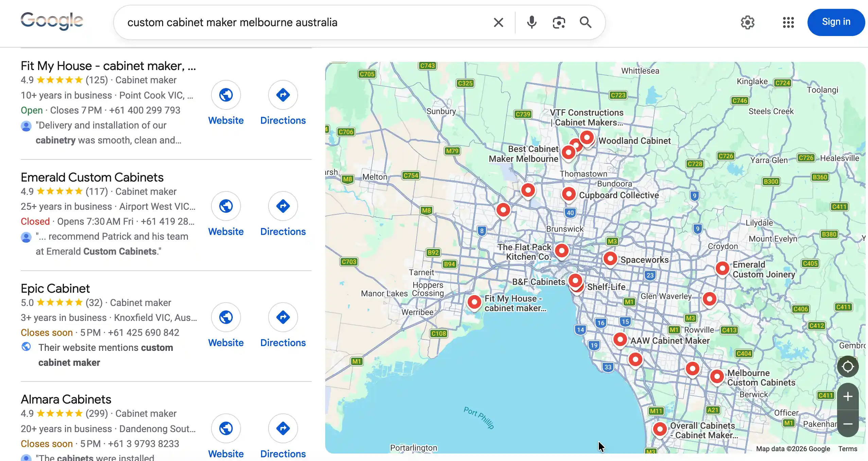This screenshot has width=868, height=461.
Task: Click the 'Delivery and installation' review snippet
Action: (108, 133)
